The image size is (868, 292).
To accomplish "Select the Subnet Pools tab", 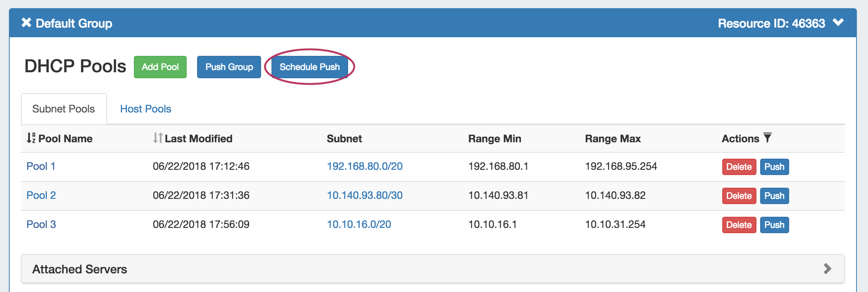I will (64, 109).
